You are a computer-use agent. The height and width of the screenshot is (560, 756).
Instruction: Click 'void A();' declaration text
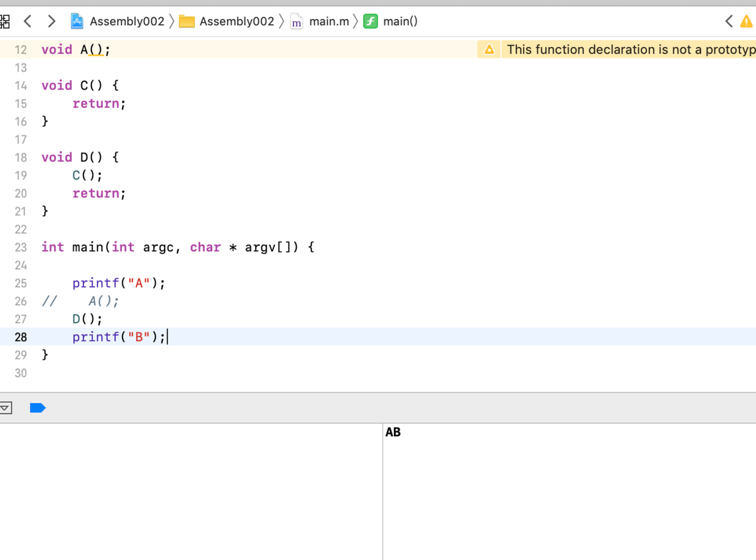tap(76, 49)
